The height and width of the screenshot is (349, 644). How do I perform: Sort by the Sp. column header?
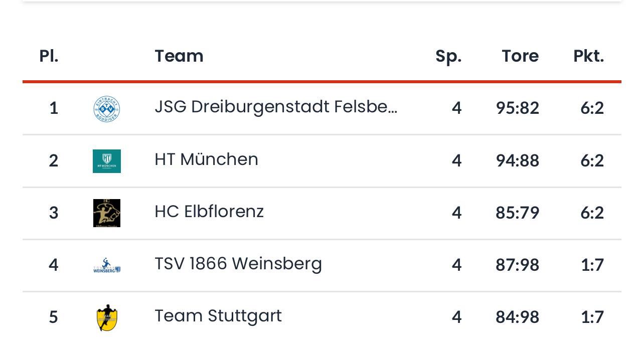click(448, 56)
